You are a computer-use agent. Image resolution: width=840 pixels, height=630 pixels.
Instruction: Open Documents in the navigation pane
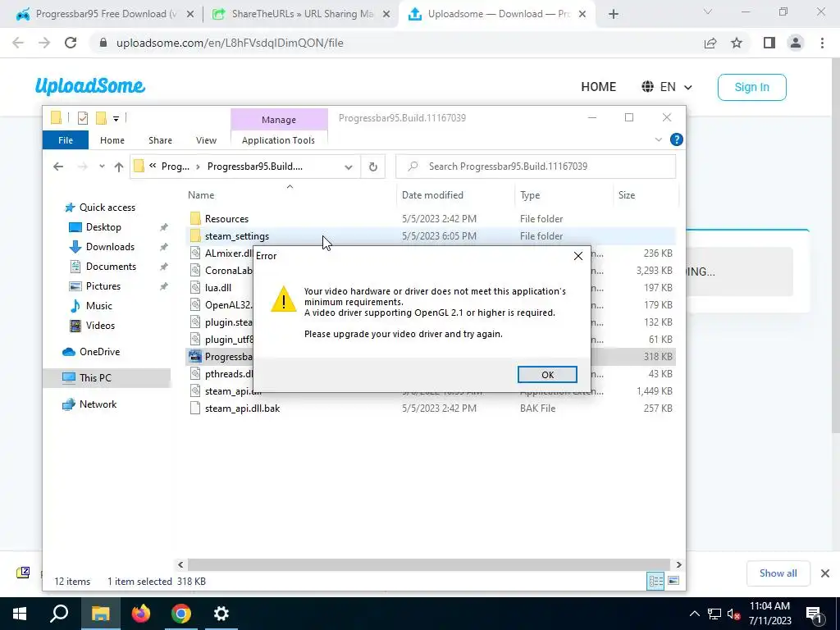[111, 267]
